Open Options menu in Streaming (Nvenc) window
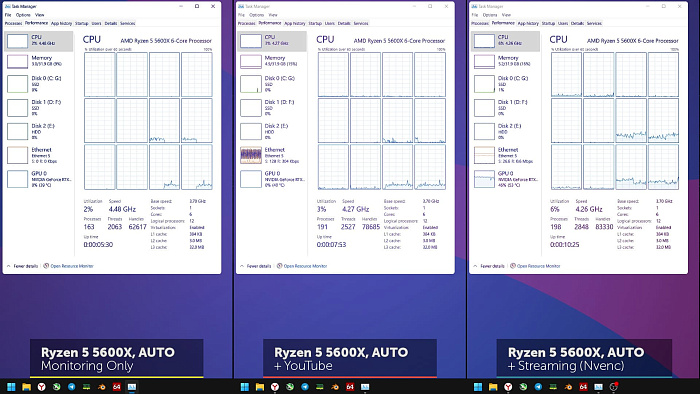700x394 pixels. tap(490, 15)
